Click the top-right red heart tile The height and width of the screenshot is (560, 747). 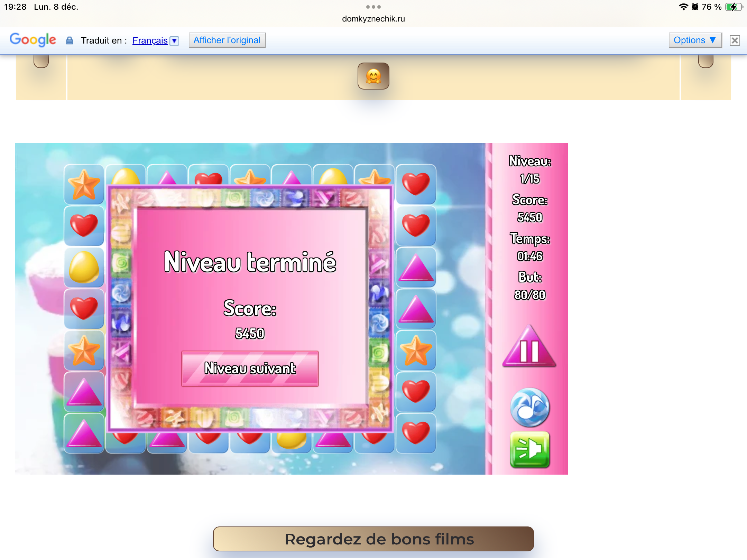(x=416, y=184)
